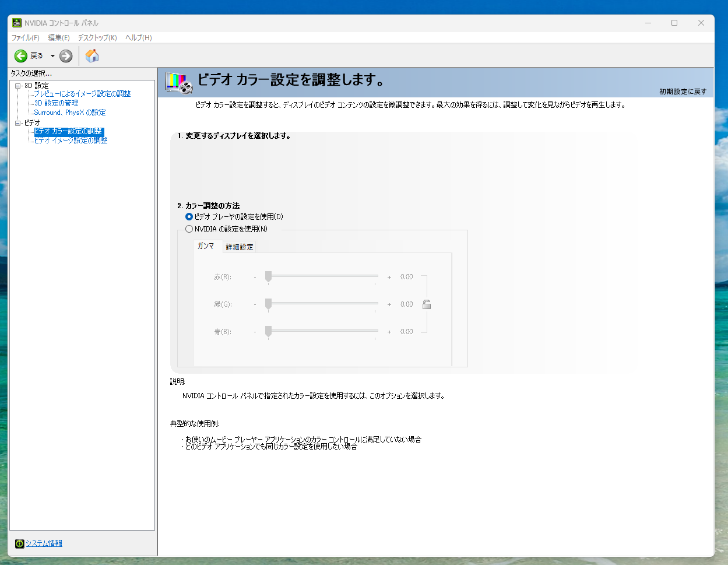The image size is (728, 565).
Task: Click the video color settings header icon
Action: 179,83
